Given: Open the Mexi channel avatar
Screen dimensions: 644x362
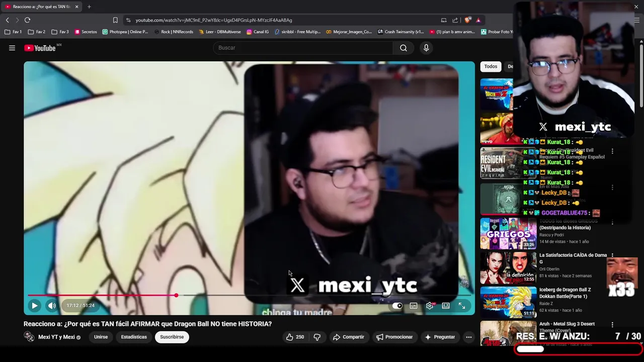Looking at the screenshot, I should (x=29, y=337).
